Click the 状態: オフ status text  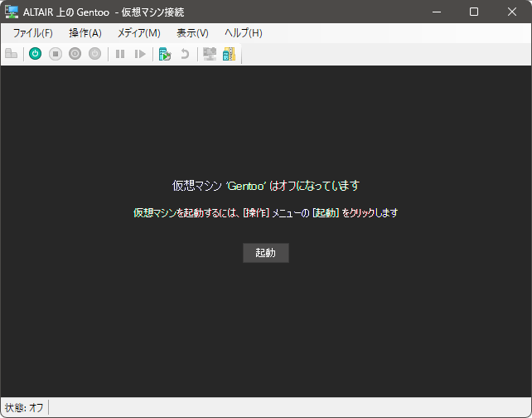click(x=24, y=407)
